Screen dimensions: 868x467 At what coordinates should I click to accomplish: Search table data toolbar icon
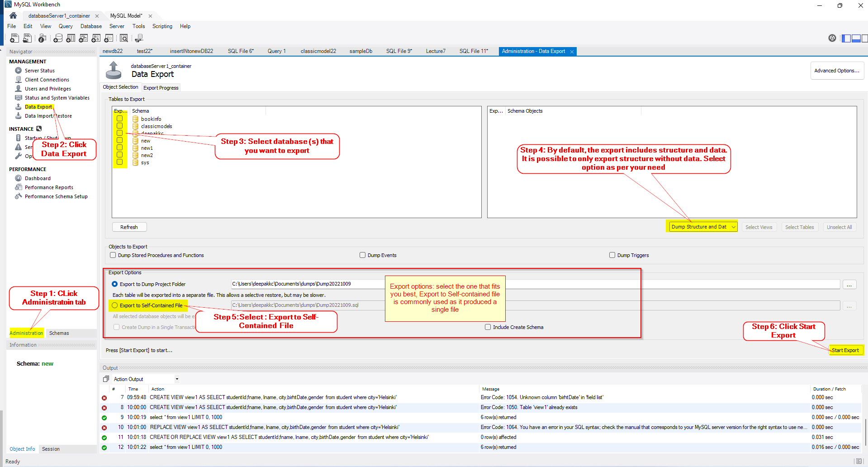[x=124, y=38]
